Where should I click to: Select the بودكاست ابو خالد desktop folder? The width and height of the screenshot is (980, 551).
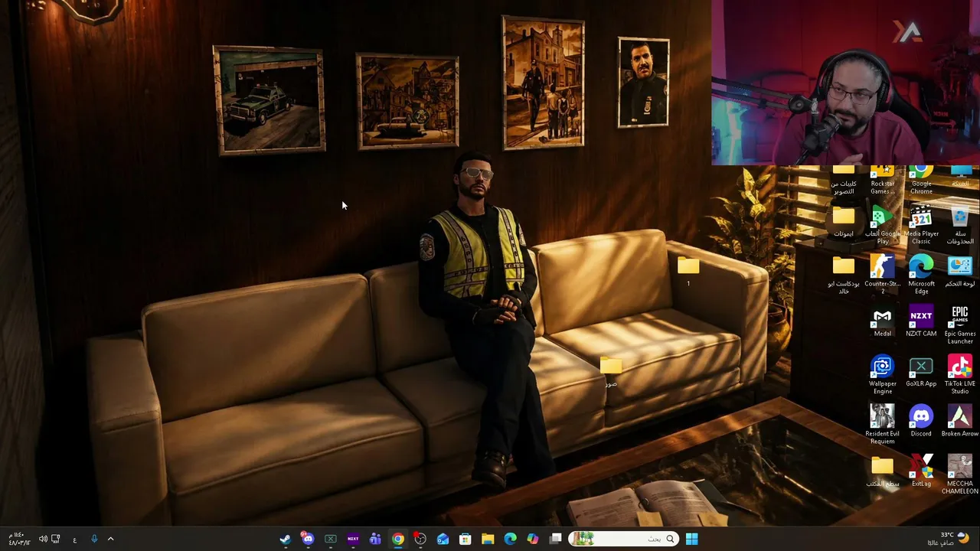pyautogui.click(x=843, y=275)
